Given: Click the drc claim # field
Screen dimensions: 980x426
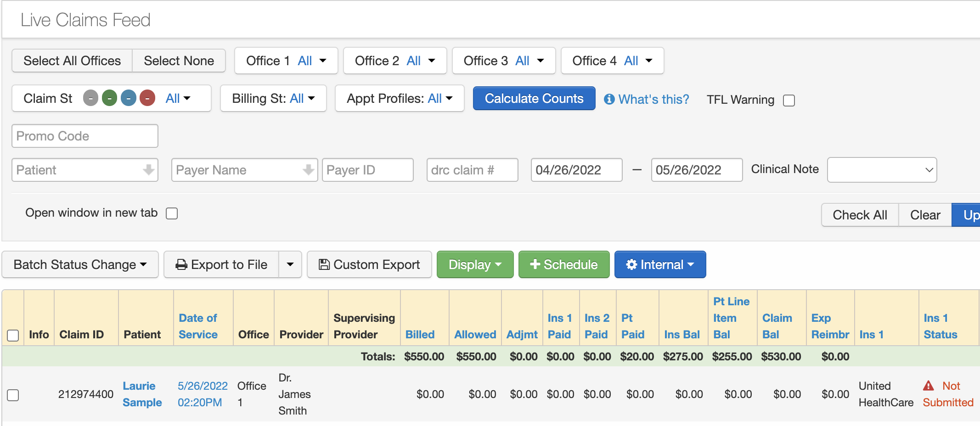Looking at the screenshot, I should tap(473, 170).
